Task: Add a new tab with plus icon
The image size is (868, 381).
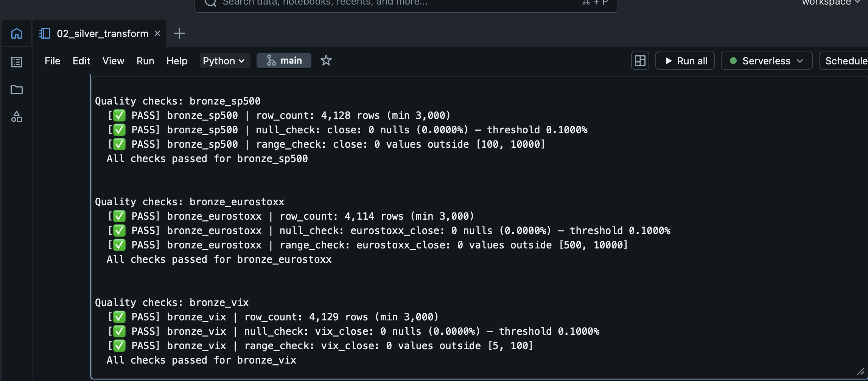Action: 179,33
